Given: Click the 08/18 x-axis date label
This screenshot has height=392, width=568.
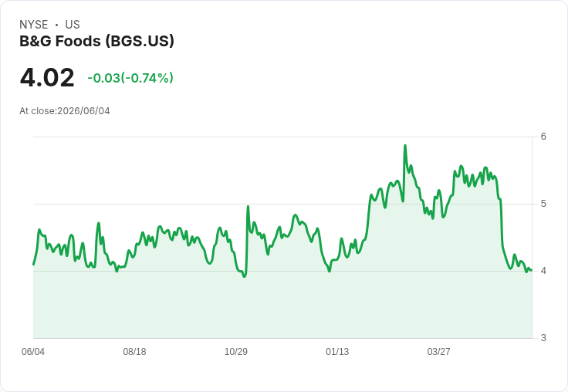Looking at the screenshot, I should pyautogui.click(x=134, y=351).
